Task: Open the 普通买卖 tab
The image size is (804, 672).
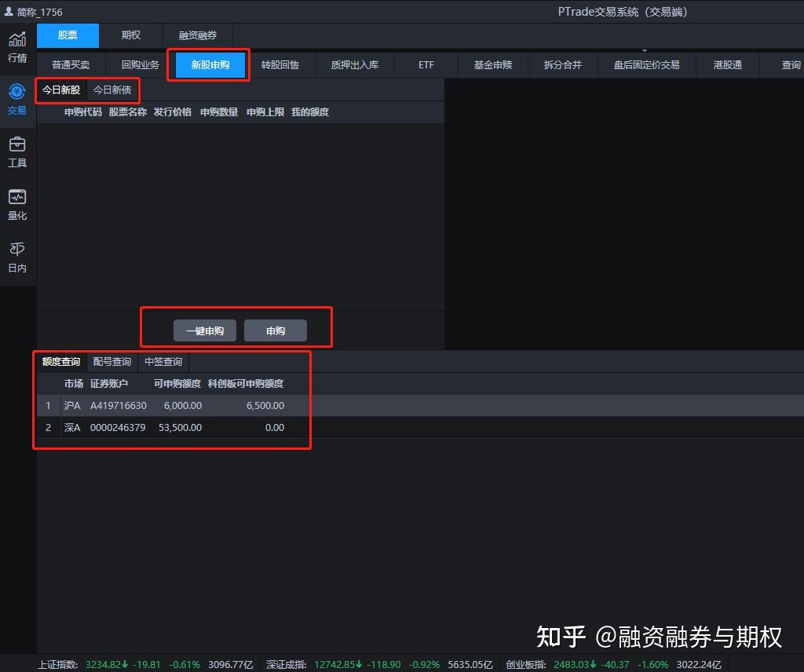Action: tap(71, 64)
